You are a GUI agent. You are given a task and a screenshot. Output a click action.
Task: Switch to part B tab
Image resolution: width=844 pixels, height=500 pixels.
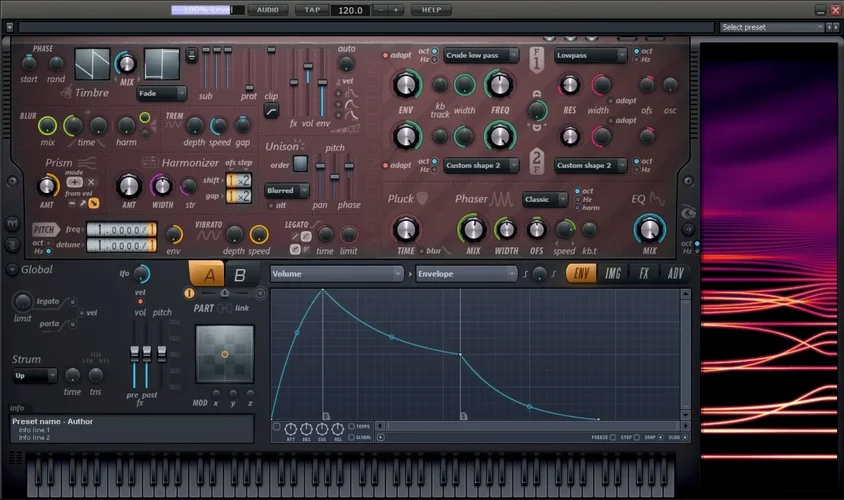(x=239, y=276)
